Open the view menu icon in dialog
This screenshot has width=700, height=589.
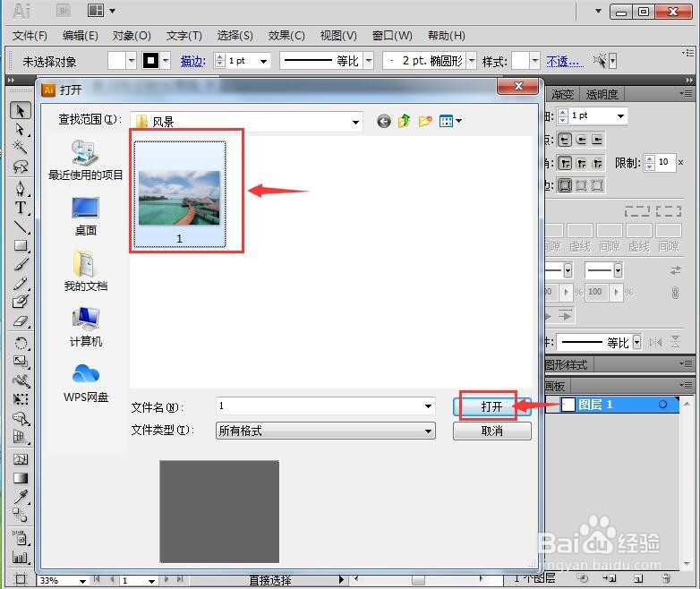tap(450, 121)
